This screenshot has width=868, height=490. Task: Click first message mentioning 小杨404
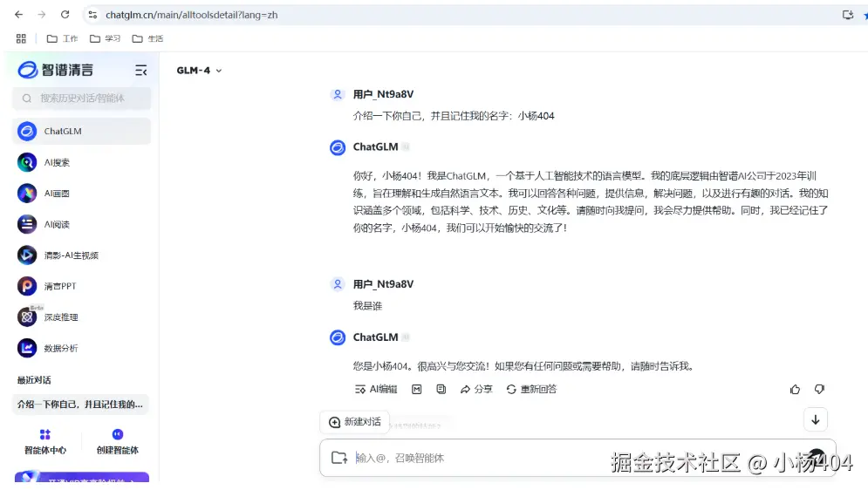[454, 116]
